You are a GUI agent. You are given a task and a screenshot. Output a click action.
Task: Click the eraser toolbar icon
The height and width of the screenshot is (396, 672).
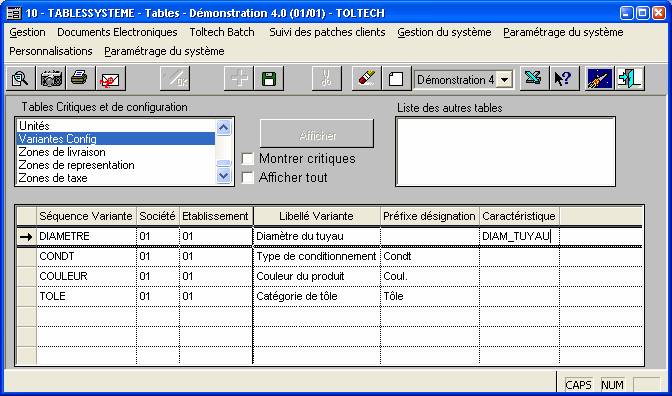click(x=366, y=78)
